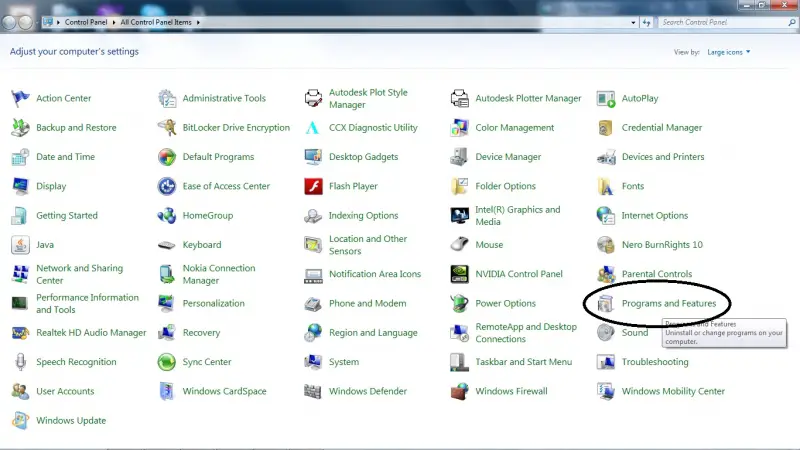Viewport: 800px width, 450px height.
Task: Open NVIDIA Control Panel icon
Action: (x=459, y=274)
